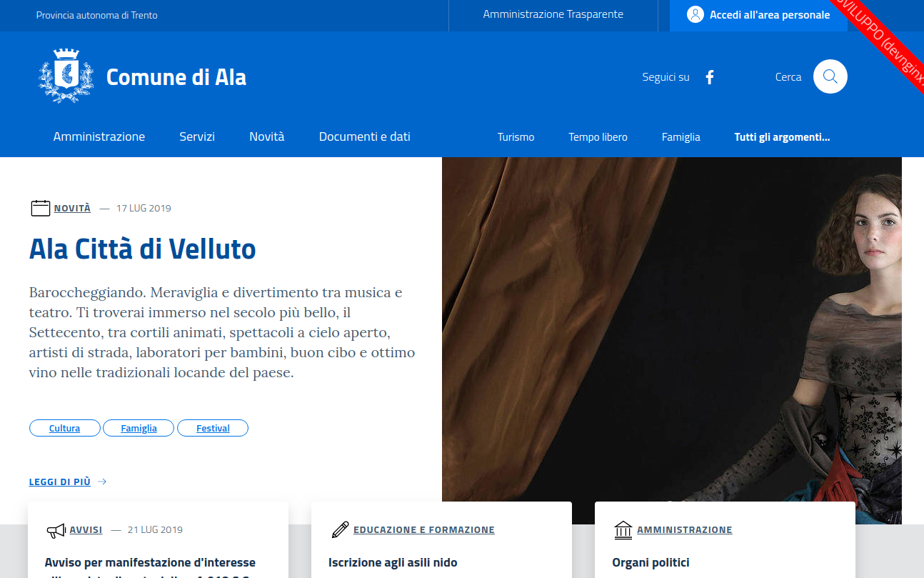Open the Amministrazione Trasparente link

(553, 14)
